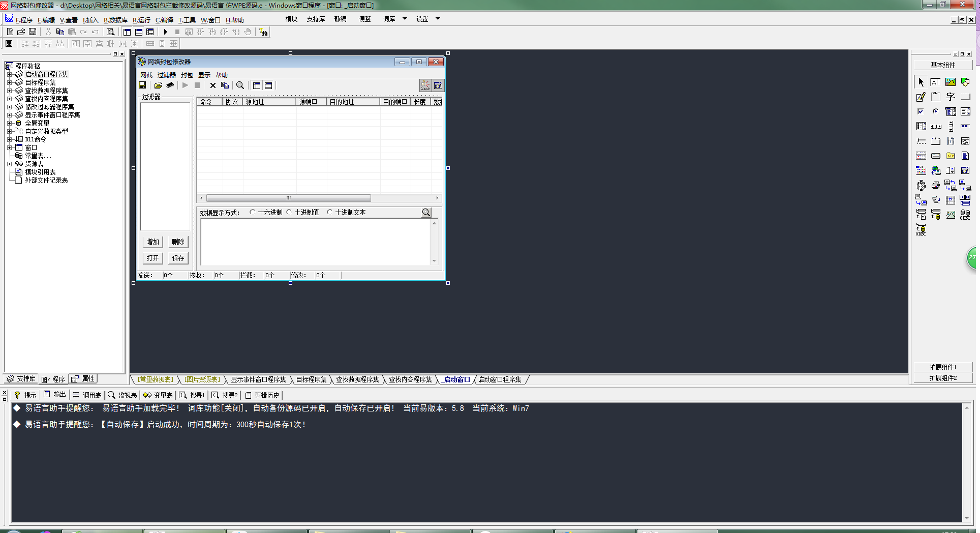Screen dimensions: 980x533
Task: Click the New file icon in the toolbar
Action: (x=10, y=32)
